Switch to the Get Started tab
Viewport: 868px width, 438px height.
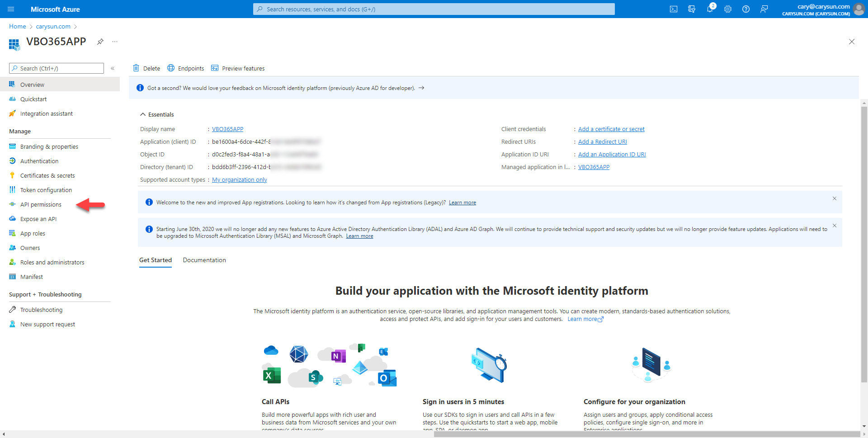156,260
